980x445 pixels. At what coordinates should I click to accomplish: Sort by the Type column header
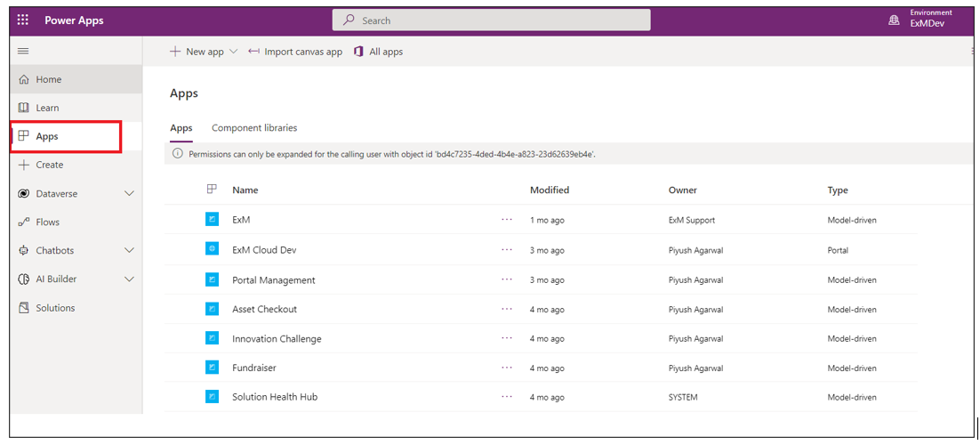[838, 190]
